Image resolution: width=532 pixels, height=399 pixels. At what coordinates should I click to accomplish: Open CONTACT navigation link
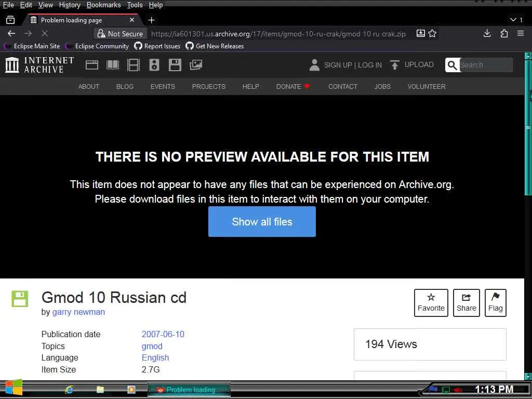click(x=343, y=87)
